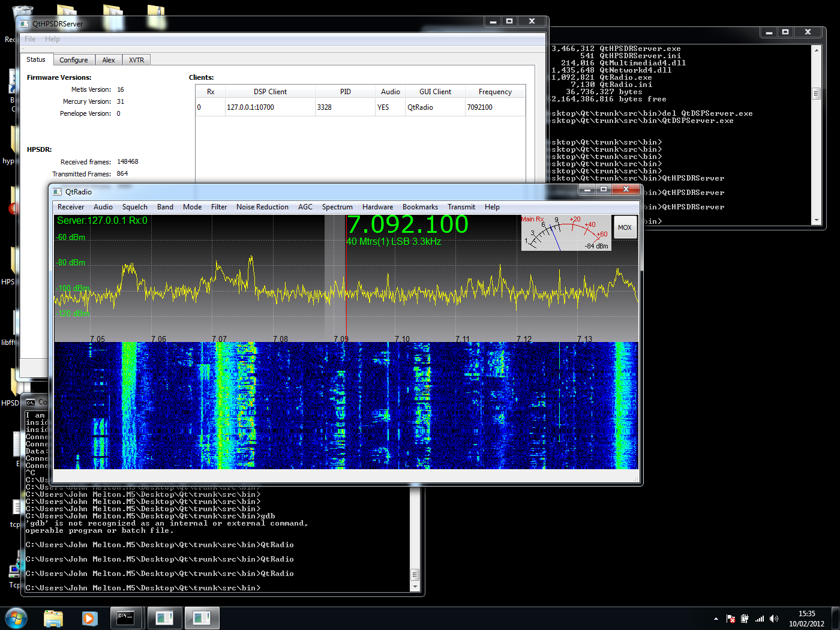Open the Bookmarks menu in QtRadio

(x=420, y=207)
